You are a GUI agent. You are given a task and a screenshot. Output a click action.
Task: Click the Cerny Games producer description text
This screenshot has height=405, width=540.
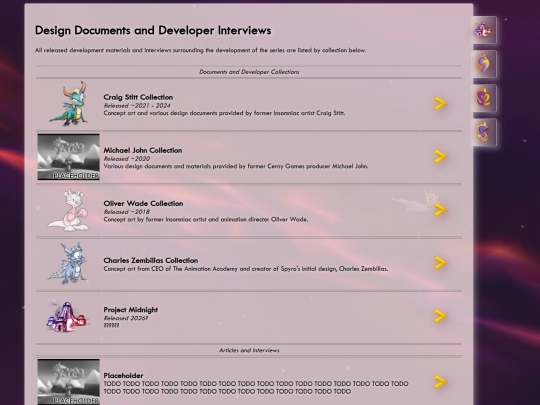236,166
